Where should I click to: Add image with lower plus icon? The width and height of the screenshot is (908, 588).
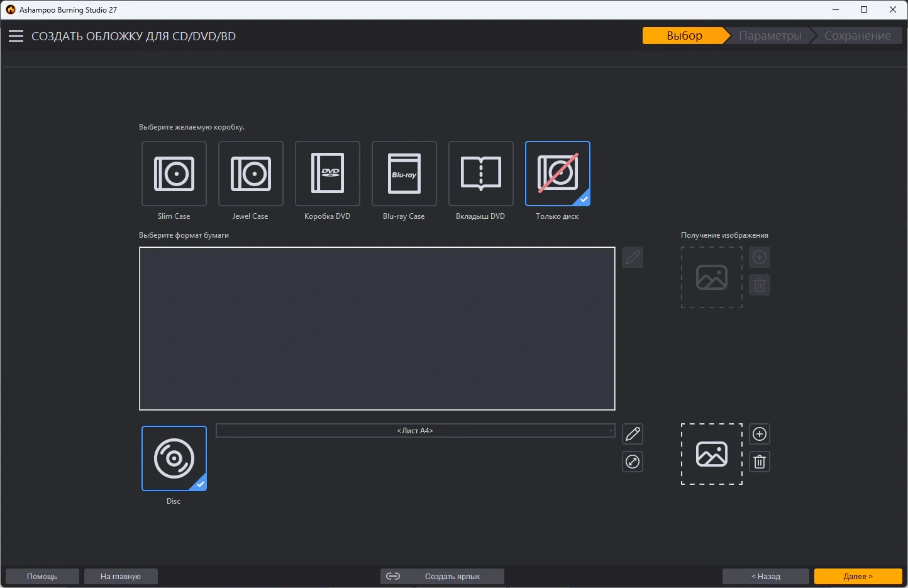tap(760, 434)
